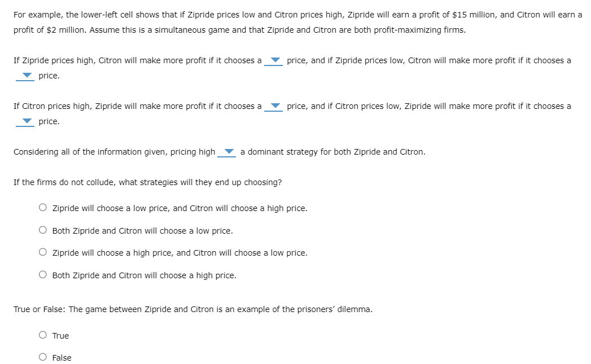Viewport: 591px width, 364px height.
Task: Click the prisoners' dilemma True or False prompt text
Action: click(x=192, y=309)
